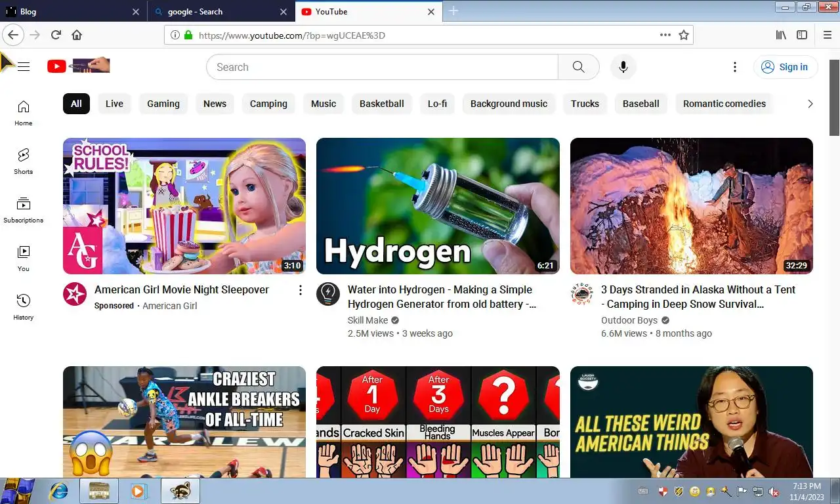840x504 pixels.
Task: Open media player taskbar icon
Action: (138, 491)
